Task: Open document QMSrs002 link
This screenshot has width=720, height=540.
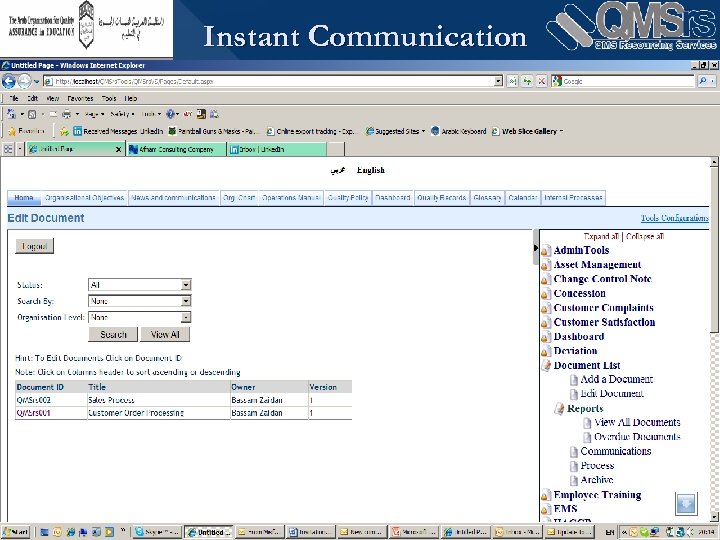Action: pos(34,400)
